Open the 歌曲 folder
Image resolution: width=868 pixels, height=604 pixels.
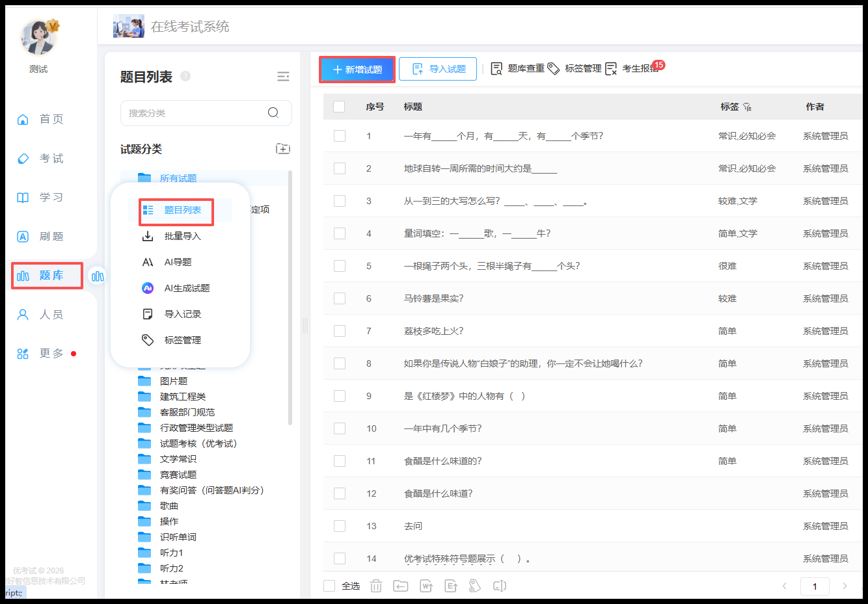click(x=169, y=506)
